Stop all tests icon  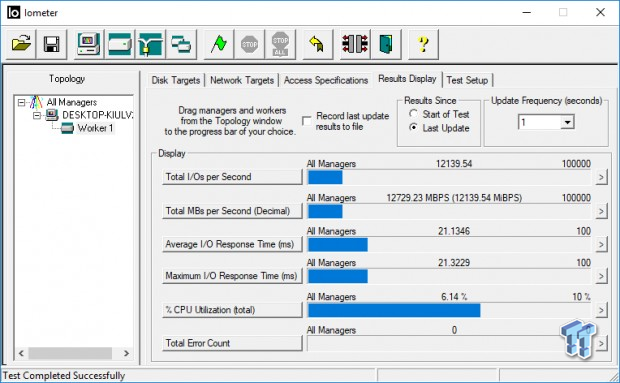click(280, 44)
